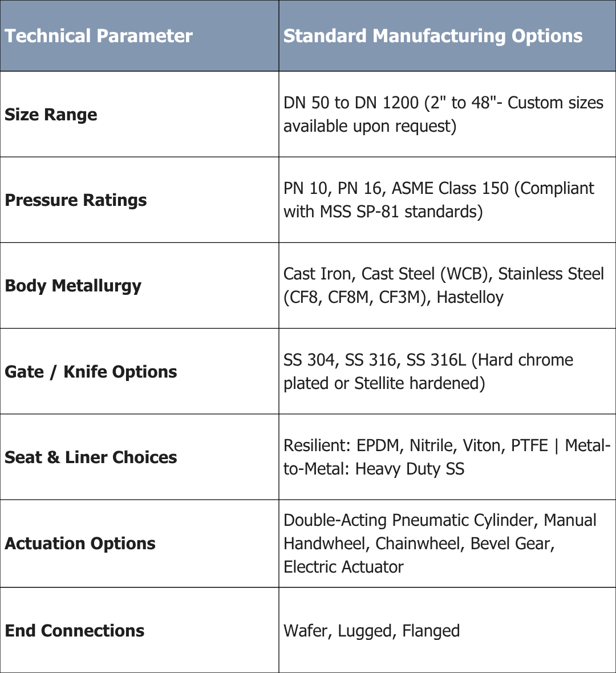Click the Hastelloy material text
Screen dimensions: 616x673
(x=470, y=298)
